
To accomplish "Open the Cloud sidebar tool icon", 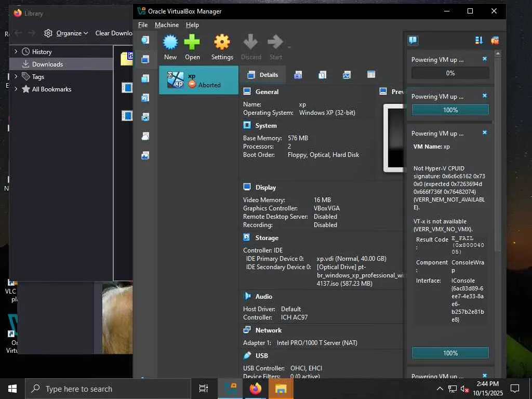I will (x=145, y=137).
